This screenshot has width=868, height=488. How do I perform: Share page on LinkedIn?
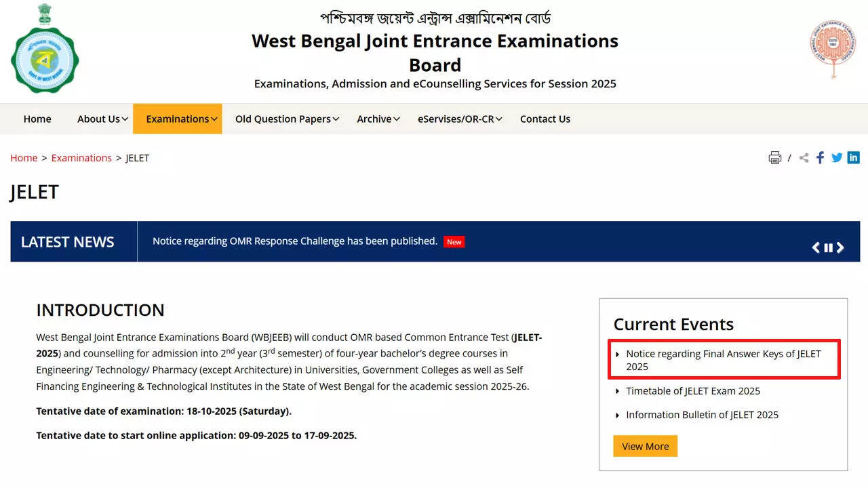(x=853, y=158)
